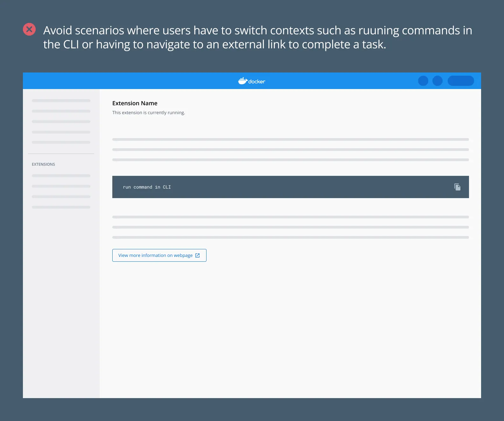This screenshot has width=504, height=421.
Task: Click the copy icon in the command block
Action: (x=457, y=187)
